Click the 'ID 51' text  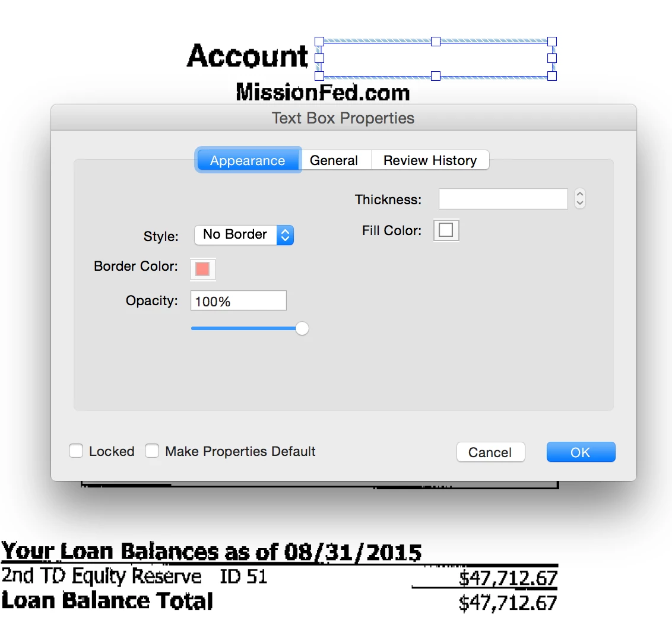243,577
